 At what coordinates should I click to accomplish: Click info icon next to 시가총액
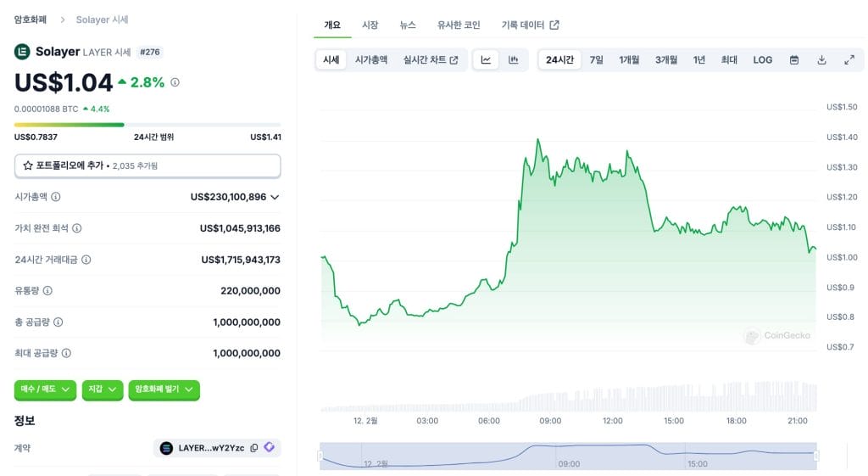coord(56,197)
